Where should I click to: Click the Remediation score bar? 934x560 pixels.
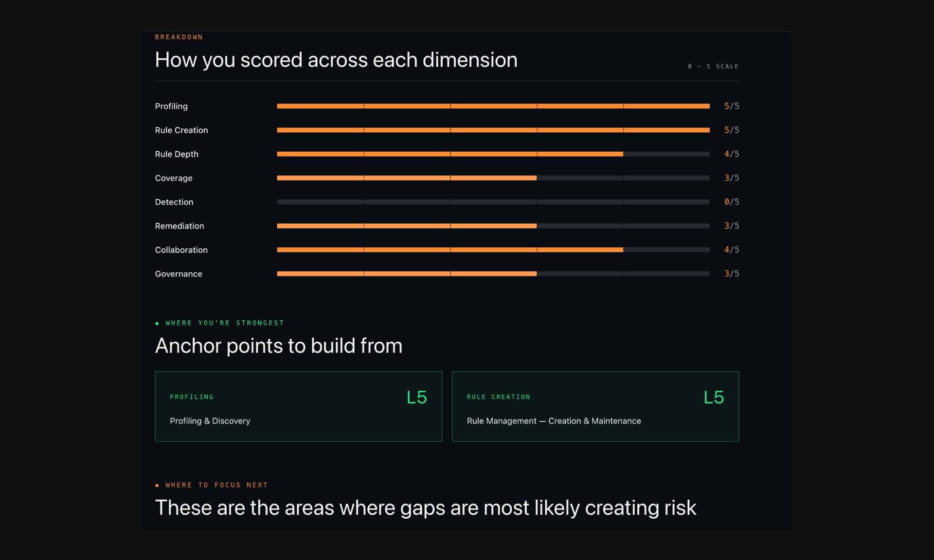tap(493, 226)
